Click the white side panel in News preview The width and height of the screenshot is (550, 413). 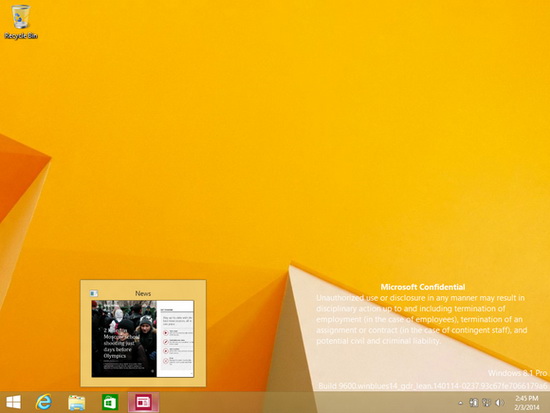coord(175,339)
